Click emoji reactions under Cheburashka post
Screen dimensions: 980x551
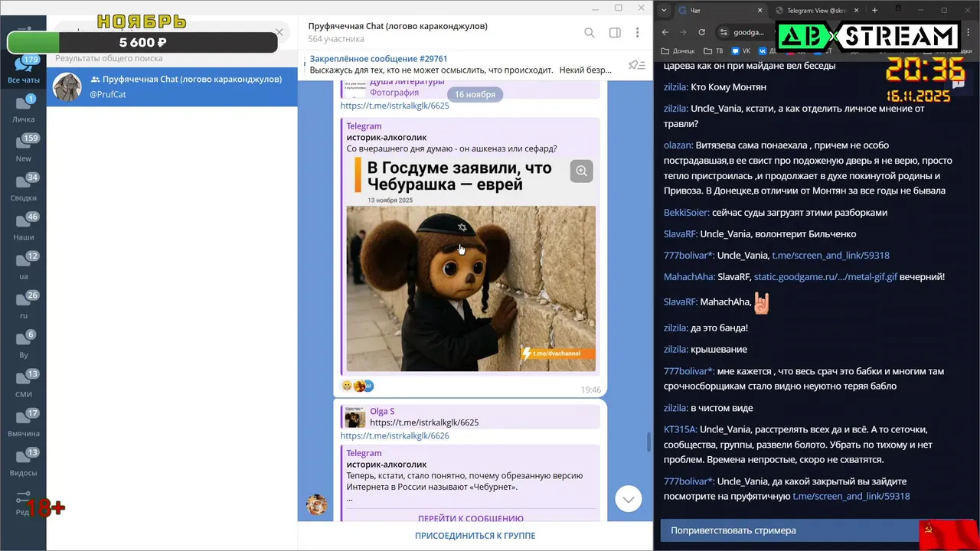point(358,386)
